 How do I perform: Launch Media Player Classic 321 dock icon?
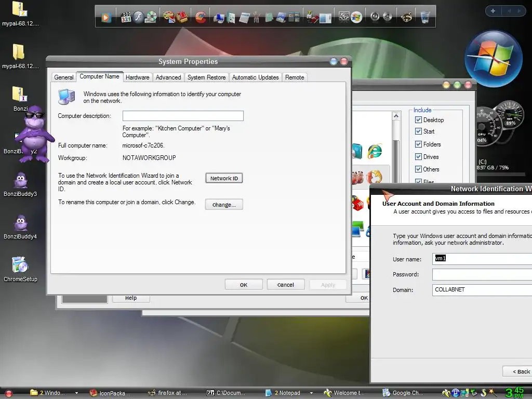(x=126, y=17)
